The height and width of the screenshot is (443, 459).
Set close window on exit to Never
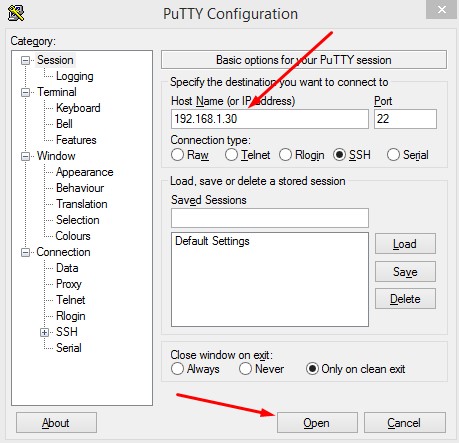click(245, 369)
